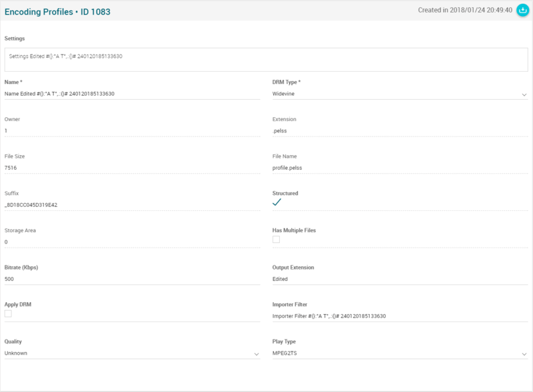The height and width of the screenshot is (392, 533).
Task: Click the Bitrate (Kbps) field
Action: [132, 279]
